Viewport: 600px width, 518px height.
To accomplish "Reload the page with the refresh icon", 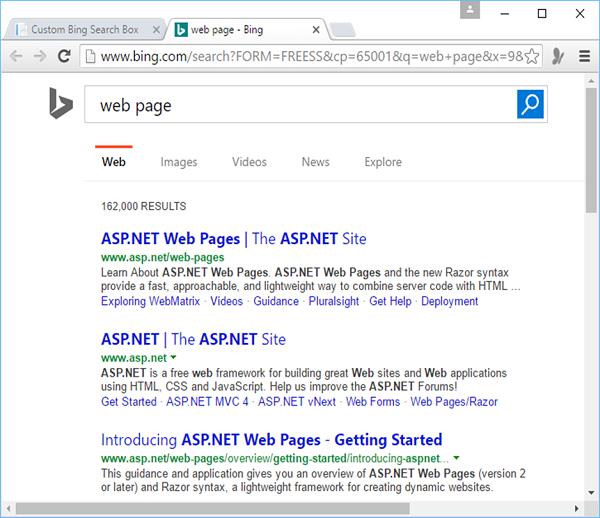I will [64, 56].
